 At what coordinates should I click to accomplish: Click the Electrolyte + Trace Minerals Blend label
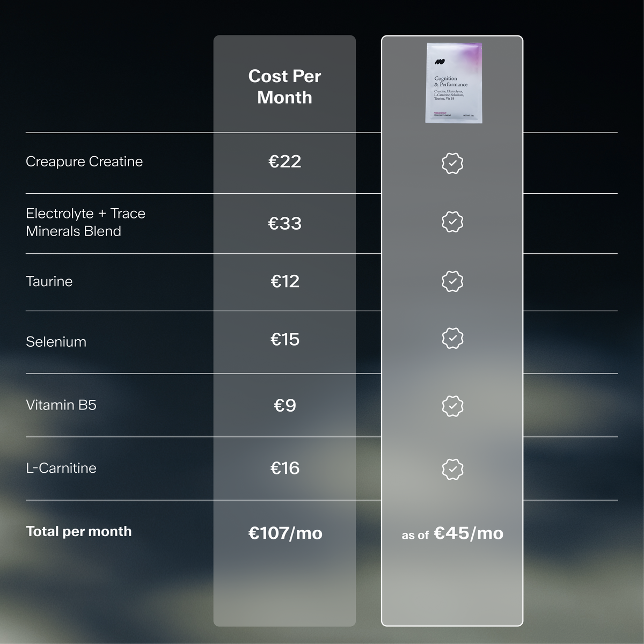pos(85,222)
